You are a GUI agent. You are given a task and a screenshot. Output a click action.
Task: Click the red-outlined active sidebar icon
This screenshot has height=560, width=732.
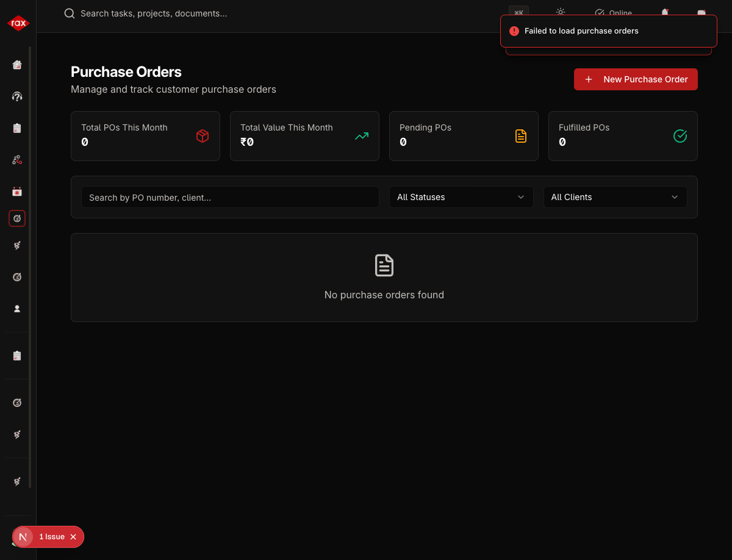(17, 218)
